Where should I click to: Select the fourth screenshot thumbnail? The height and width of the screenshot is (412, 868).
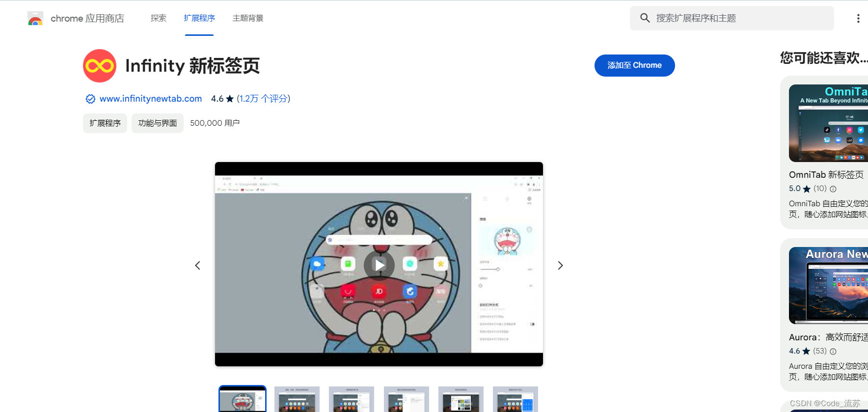point(407,399)
